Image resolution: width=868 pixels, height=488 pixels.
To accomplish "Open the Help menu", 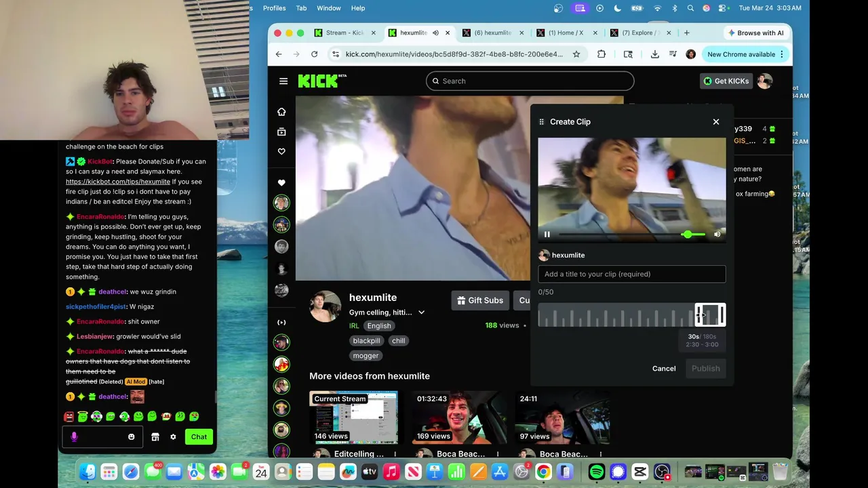I will click(x=358, y=8).
